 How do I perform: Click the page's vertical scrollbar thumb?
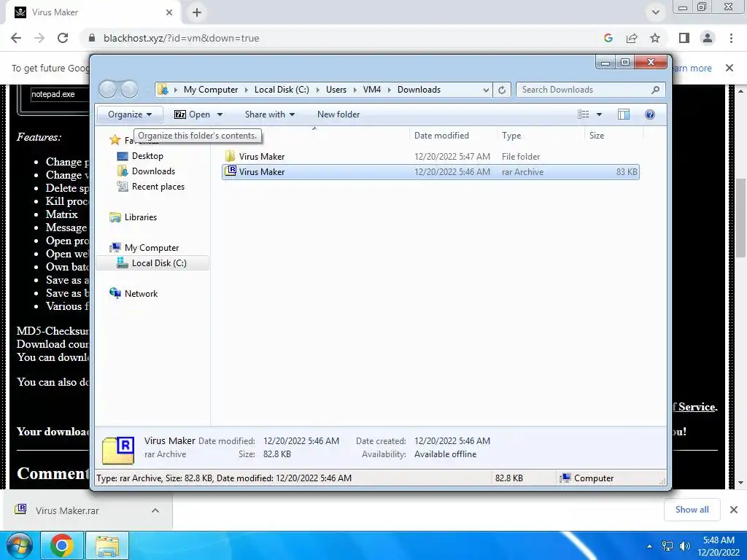tap(740, 217)
